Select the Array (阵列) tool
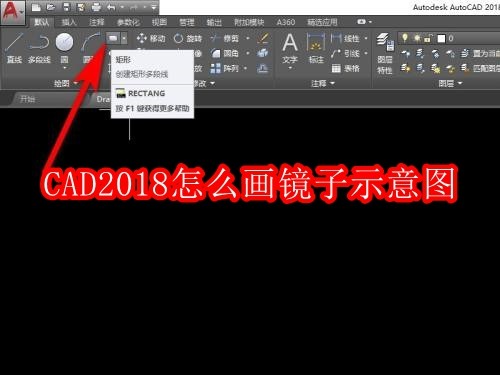Viewport: 500px width, 375px height. coord(225,68)
